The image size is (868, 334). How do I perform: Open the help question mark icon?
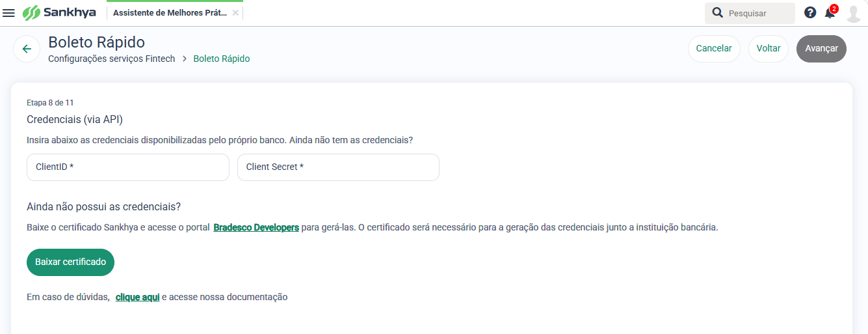[x=810, y=12]
